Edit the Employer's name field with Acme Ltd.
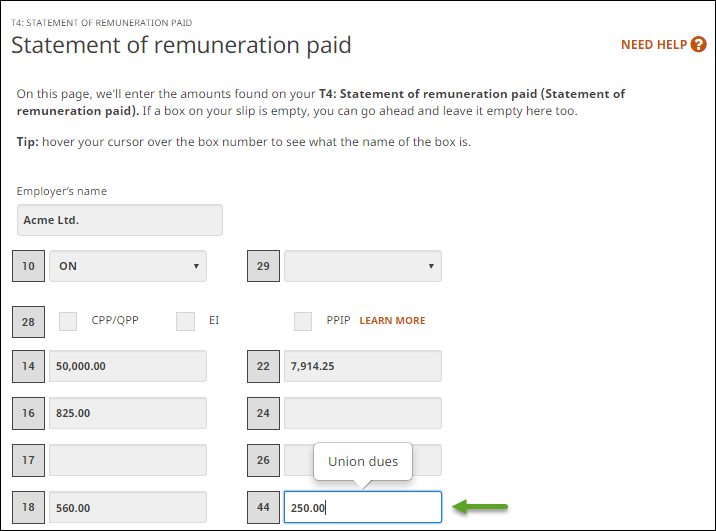The image size is (716, 531). [x=120, y=220]
